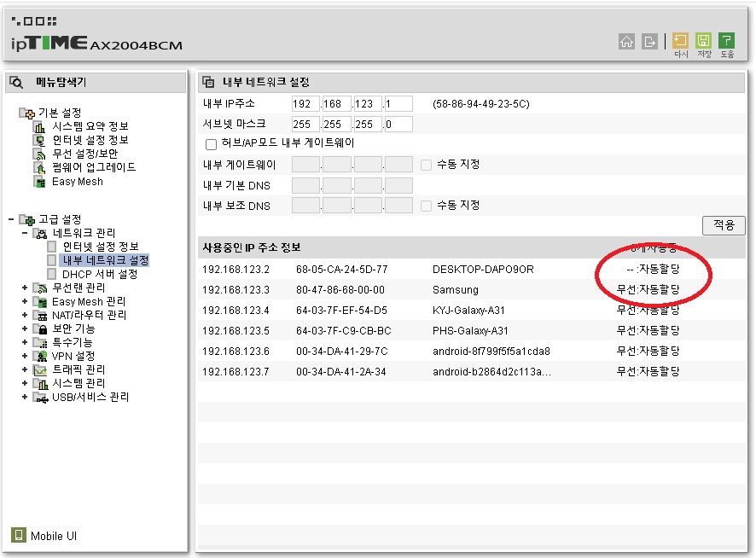Toggle 수동 지정 checkbox for 내부 게이트웨이
Screen dimensions: 756x558
[x=426, y=166]
